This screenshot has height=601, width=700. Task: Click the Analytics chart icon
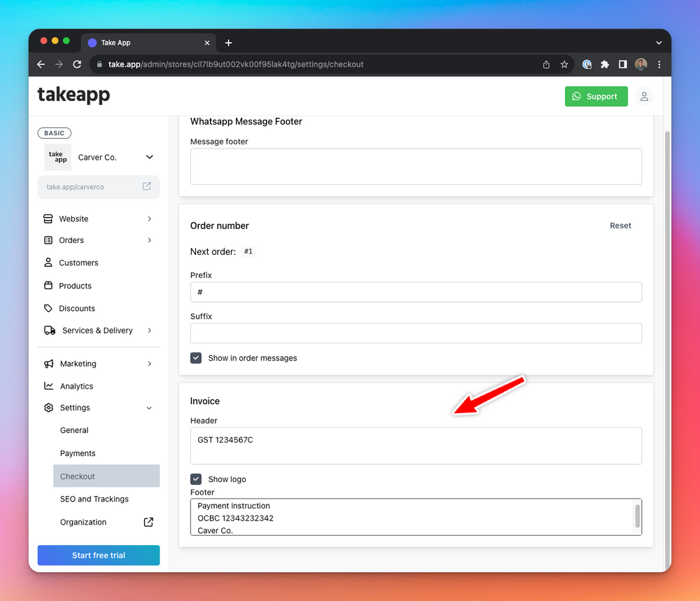49,386
